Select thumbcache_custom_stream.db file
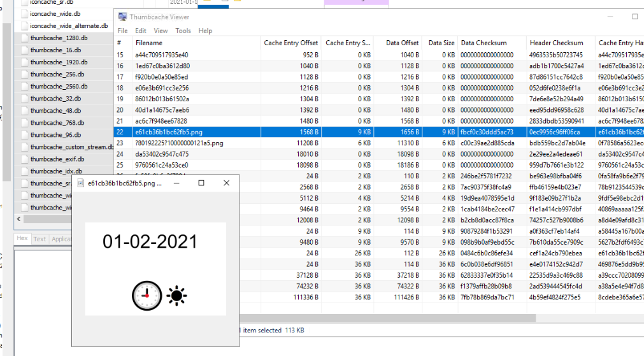The height and width of the screenshot is (356, 644). click(x=71, y=147)
